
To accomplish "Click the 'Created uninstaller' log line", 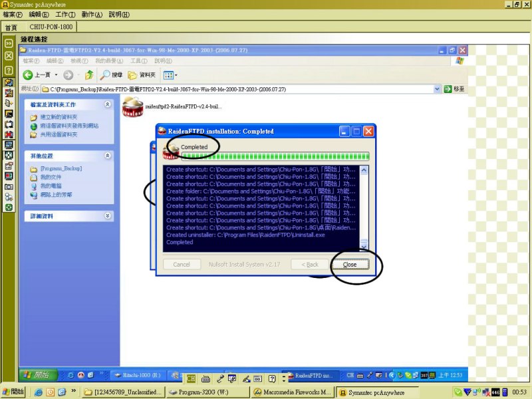I will coord(245,235).
